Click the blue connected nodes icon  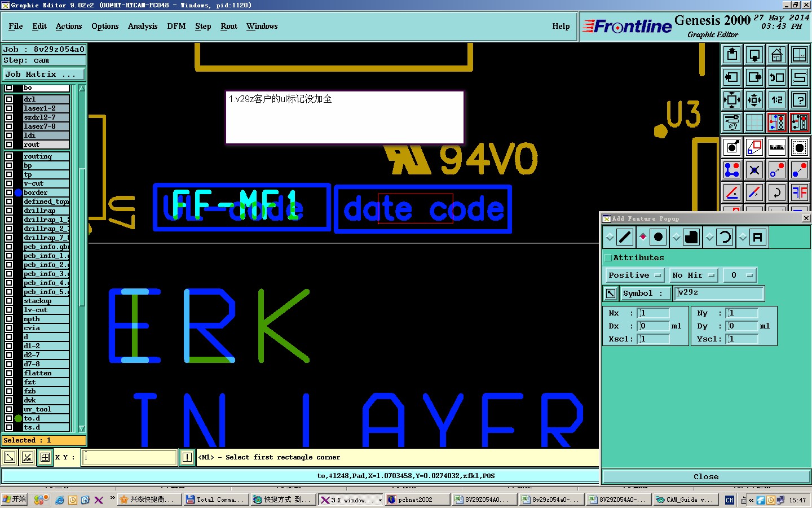point(732,170)
